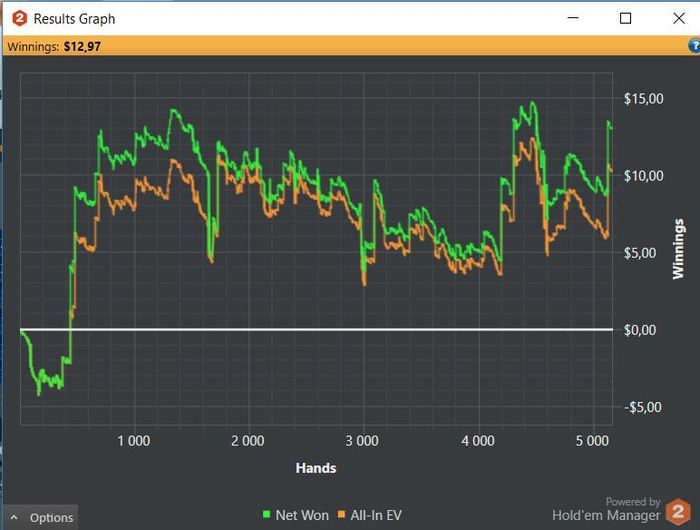Image resolution: width=700 pixels, height=530 pixels.
Task: Click the Hands axis title
Action: [x=316, y=468]
